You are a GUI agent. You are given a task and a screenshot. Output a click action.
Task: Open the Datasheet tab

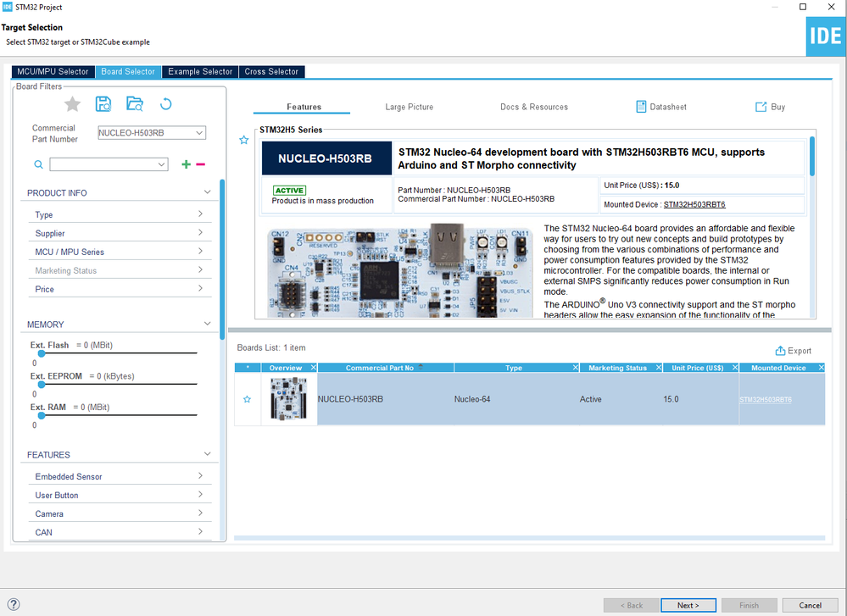(661, 107)
